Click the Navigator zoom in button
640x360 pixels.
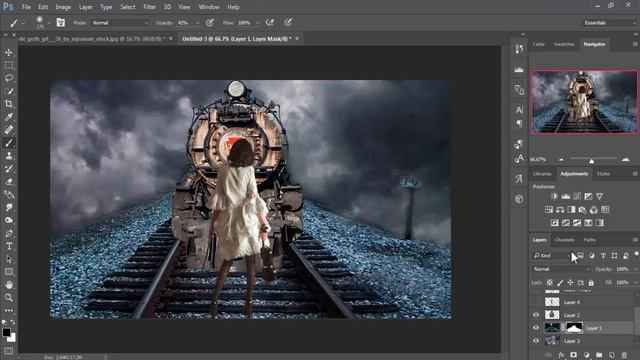(x=625, y=160)
